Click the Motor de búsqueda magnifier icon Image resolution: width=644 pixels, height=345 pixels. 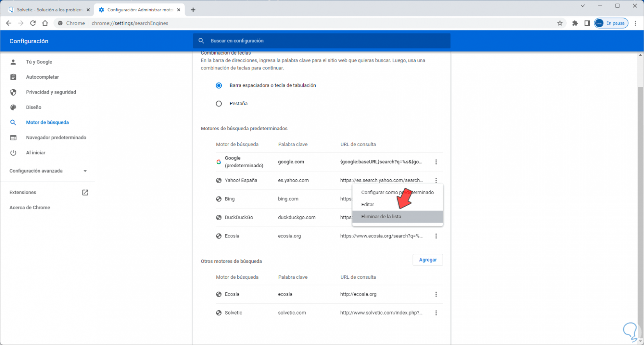(x=13, y=122)
